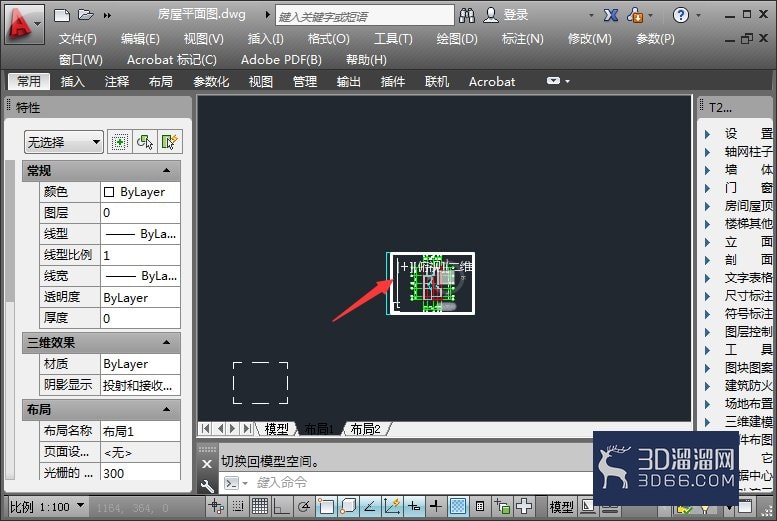This screenshot has height=521, width=777.
Task: Open Quick Select icon in Properties
Action: [x=169, y=142]
